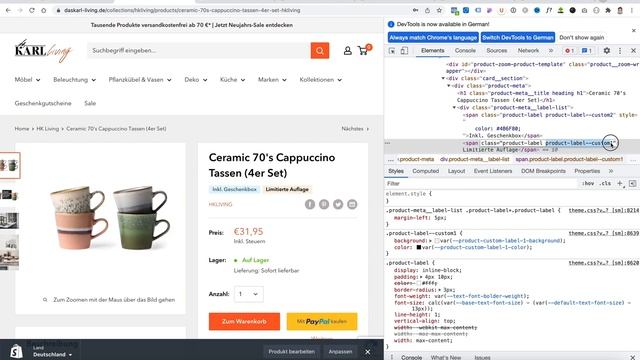640x360 pixels.
Task: Click Produkt bearbeiten button
Action: coord(291,351)
